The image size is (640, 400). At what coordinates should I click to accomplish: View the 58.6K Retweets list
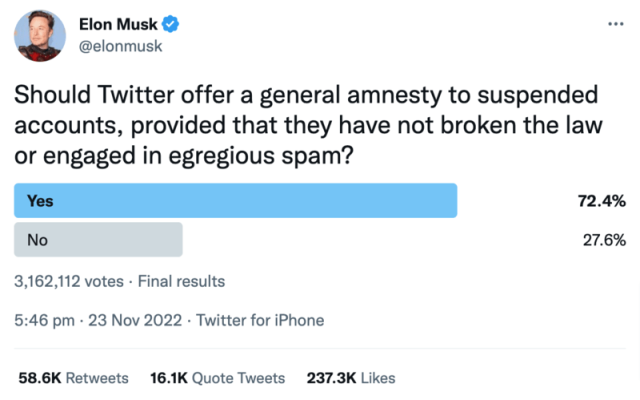click(x=73, y=378)
